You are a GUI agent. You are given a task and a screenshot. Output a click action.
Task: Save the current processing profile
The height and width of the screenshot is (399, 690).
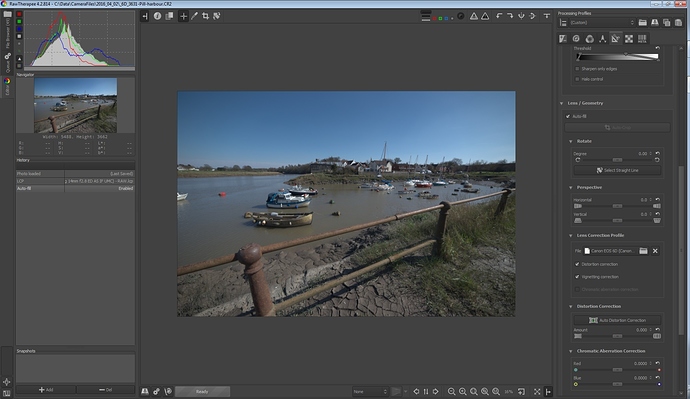pos(655,22)
